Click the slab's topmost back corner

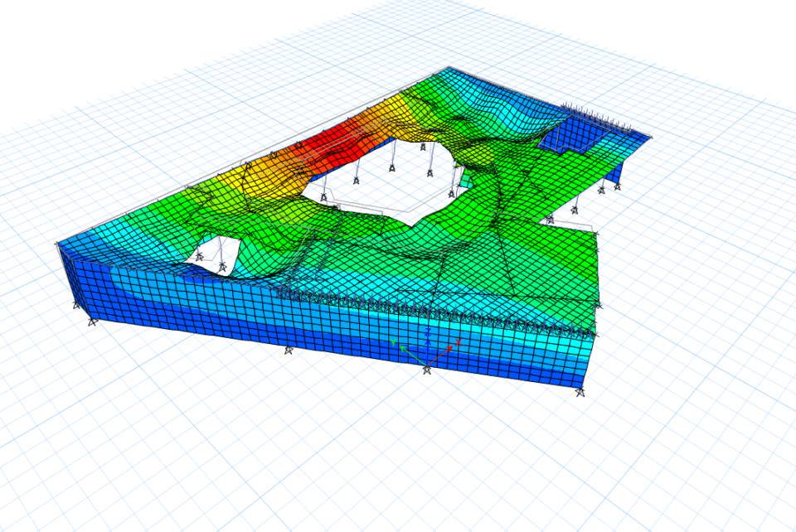(x=449, y=68)
